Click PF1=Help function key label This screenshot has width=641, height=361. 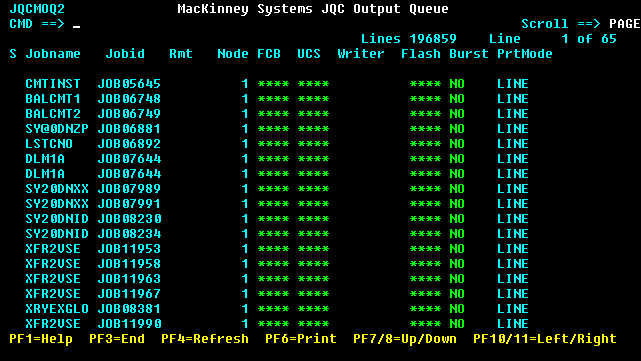[41, 339]
